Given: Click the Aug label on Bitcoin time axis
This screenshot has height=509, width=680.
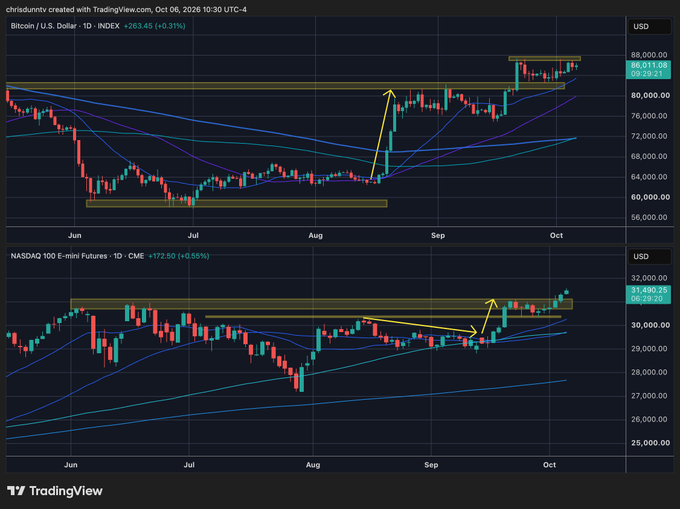Looking at the screenshot, I should [315, 235].
